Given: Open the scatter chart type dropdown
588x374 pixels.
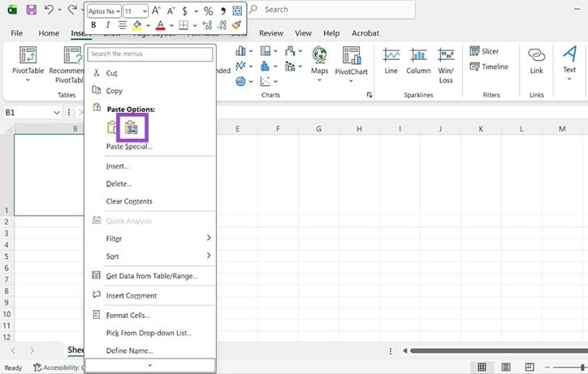Looking at the screenshot, I should click(x=275, y=81).
